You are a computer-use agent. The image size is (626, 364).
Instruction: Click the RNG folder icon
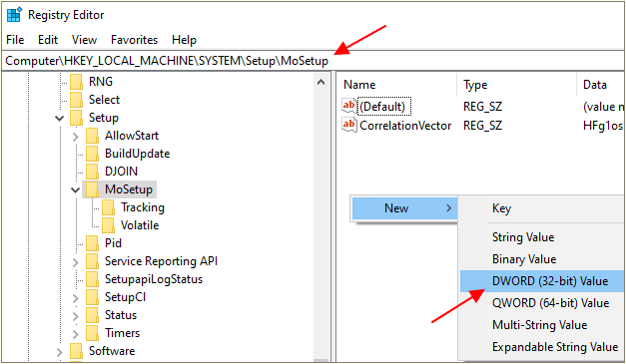point(76,82)
